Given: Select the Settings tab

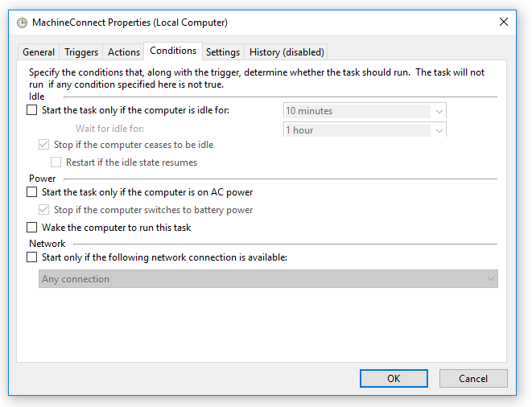Looking at the screenshot, I should click(223, 52).
